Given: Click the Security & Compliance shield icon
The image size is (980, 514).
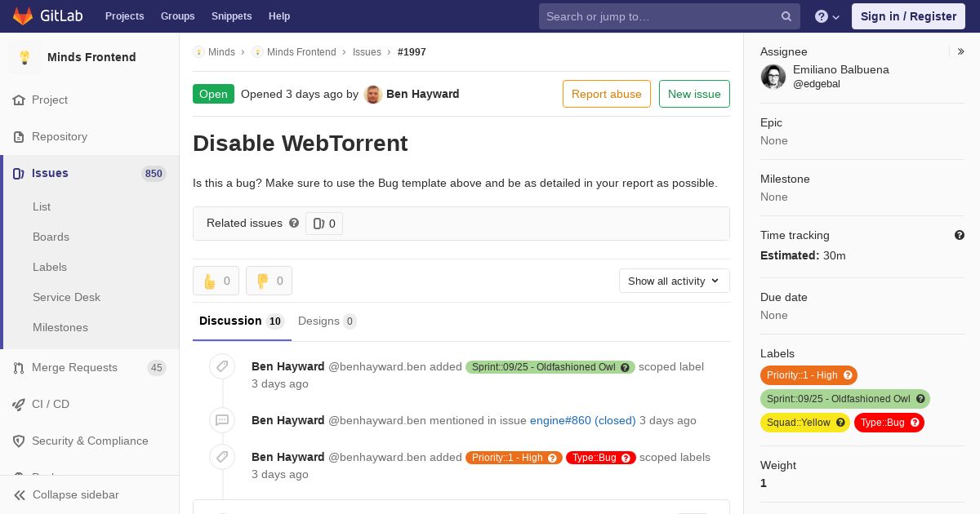Looking at the screenshot, I should [x=19, y=441].
